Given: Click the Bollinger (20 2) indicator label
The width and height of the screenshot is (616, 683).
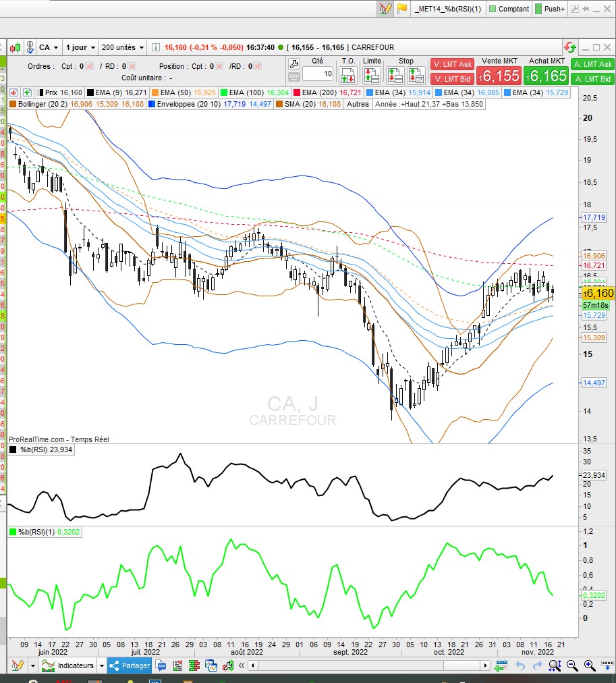Looking at the screenshot, I should pos(77,104).
